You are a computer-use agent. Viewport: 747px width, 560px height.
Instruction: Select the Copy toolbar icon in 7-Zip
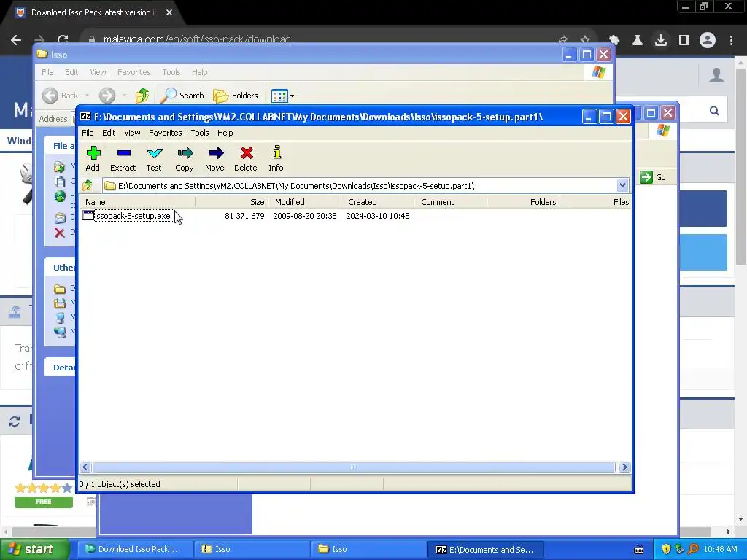tap(185, 158)
